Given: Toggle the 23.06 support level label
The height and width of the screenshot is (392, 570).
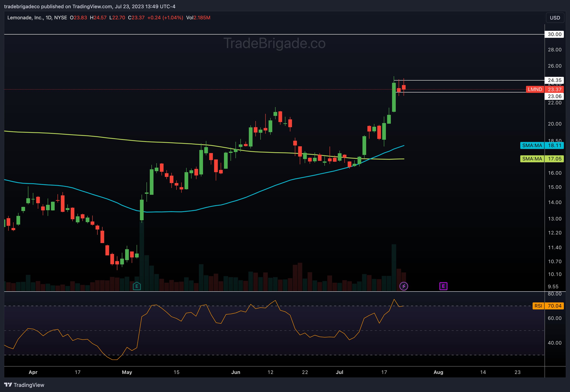Looking at the screenshot, I should point(555,96).
